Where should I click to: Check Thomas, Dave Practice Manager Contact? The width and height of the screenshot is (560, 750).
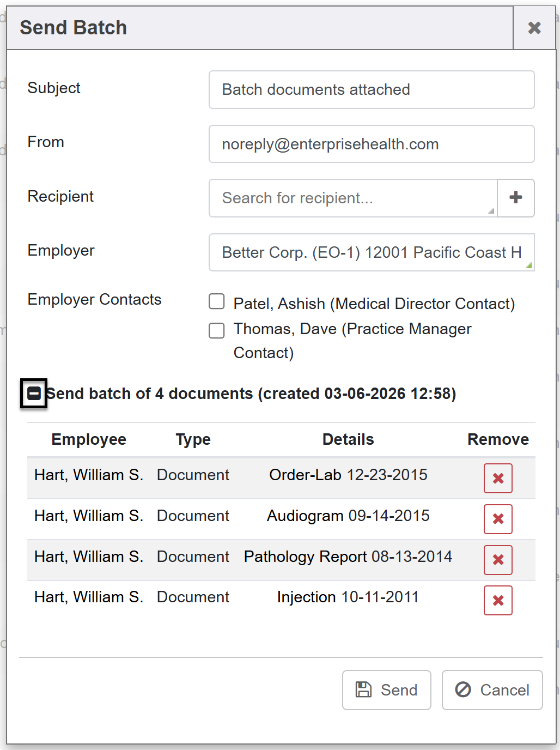tap(217, 330)
